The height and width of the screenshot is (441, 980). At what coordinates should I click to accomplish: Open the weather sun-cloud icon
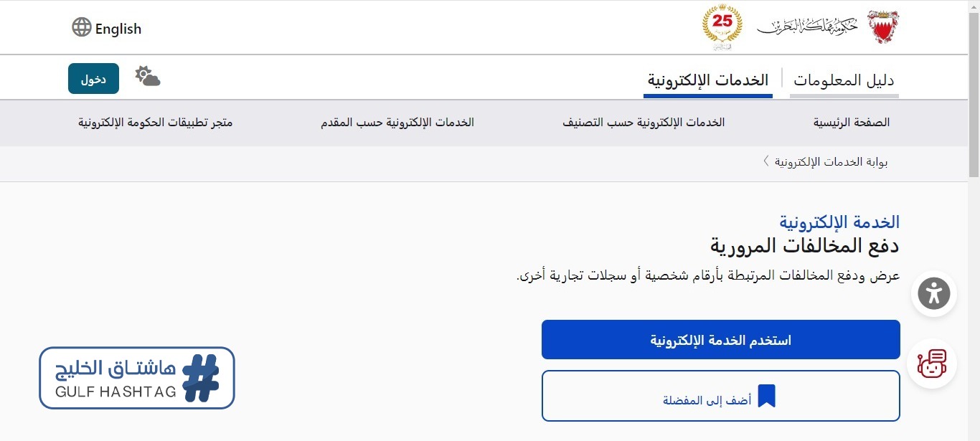click(148, 76)
